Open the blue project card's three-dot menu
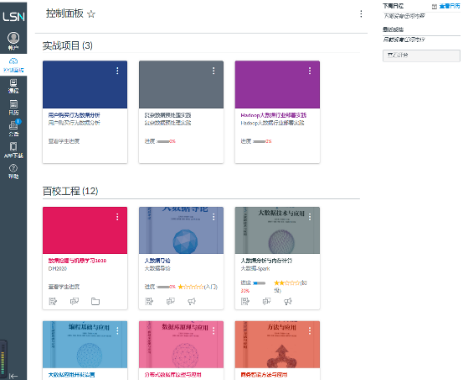 [x=117, y=71]
